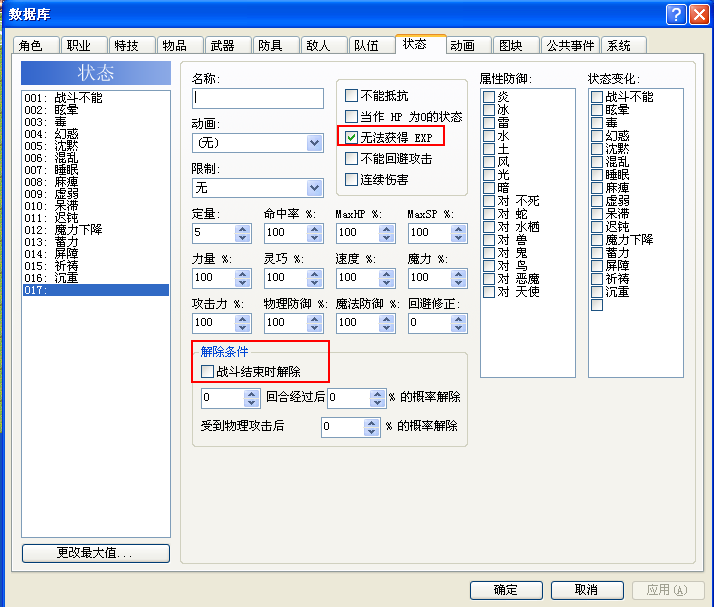This screenshot has width=714, height=607.
Task: Increase the 速度 % spinner
Action: coord(387,274)
